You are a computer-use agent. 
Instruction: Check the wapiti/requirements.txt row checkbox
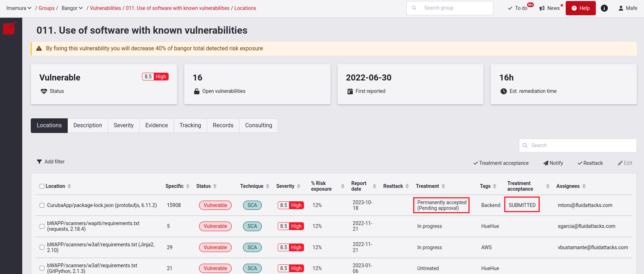(x=42, y=226)
